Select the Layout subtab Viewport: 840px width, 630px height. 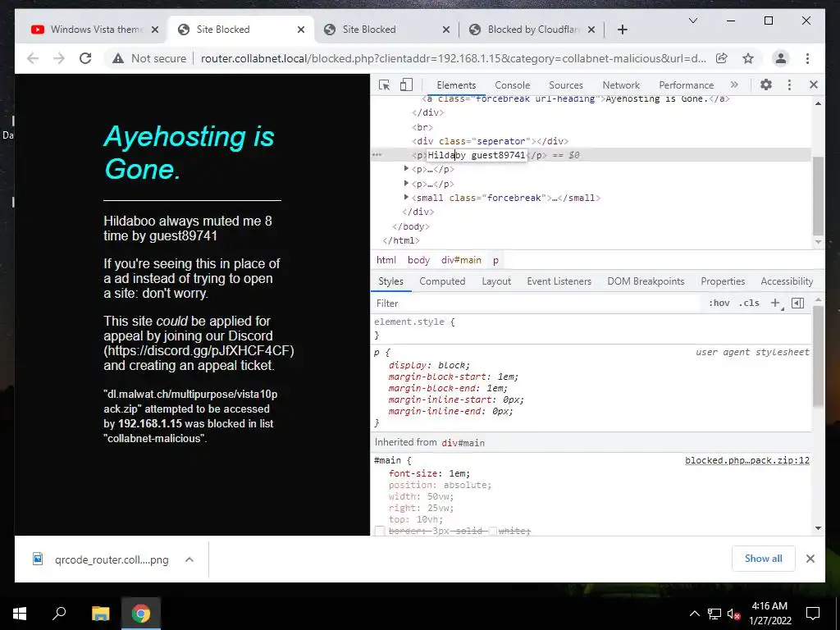coord(496,281)
